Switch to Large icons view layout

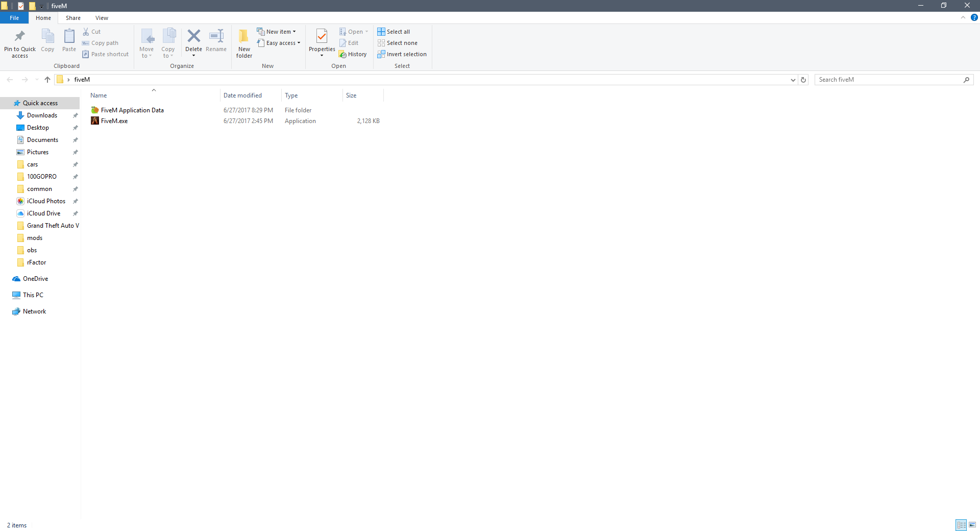972,525
